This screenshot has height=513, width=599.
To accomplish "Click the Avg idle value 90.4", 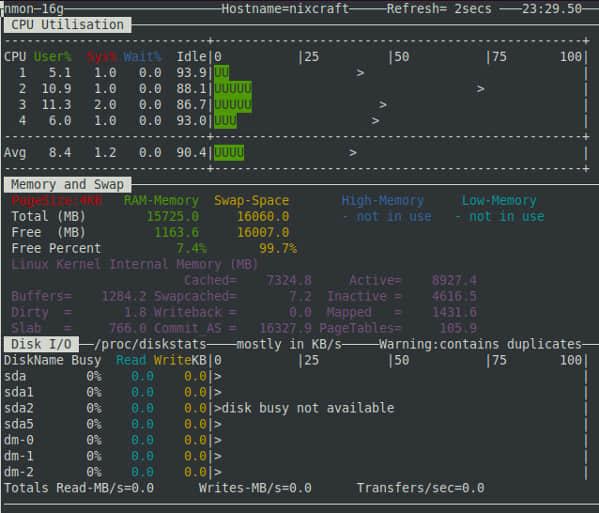I will click(x=191, y=153).
